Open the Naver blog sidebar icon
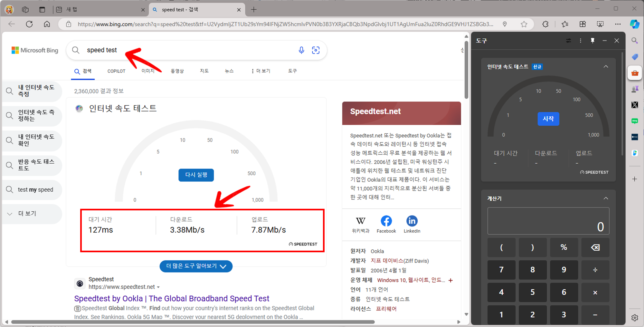 (635, 121)
